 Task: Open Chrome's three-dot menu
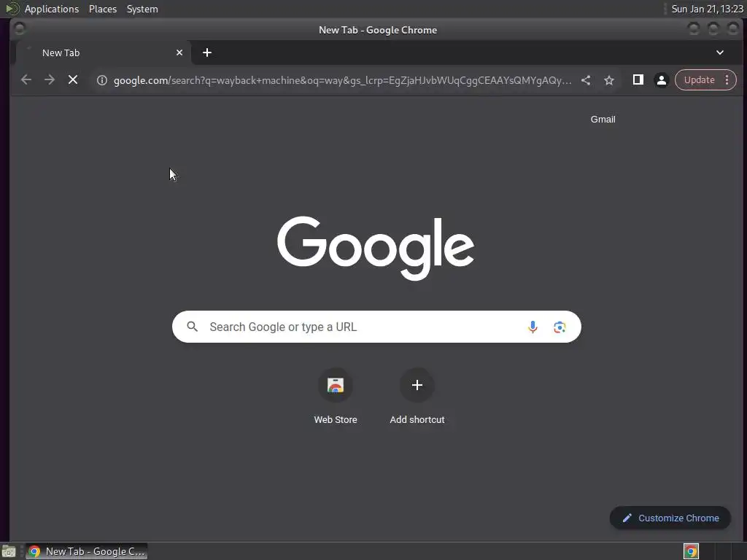click(x=727, y=80)
